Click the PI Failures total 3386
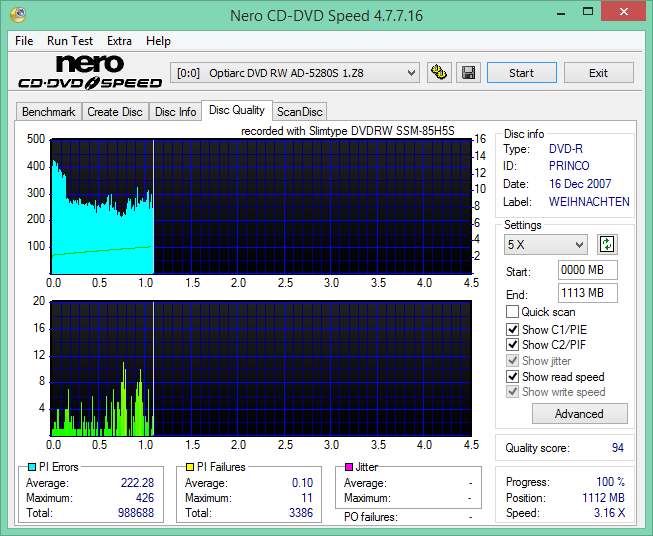 [301, 513]
